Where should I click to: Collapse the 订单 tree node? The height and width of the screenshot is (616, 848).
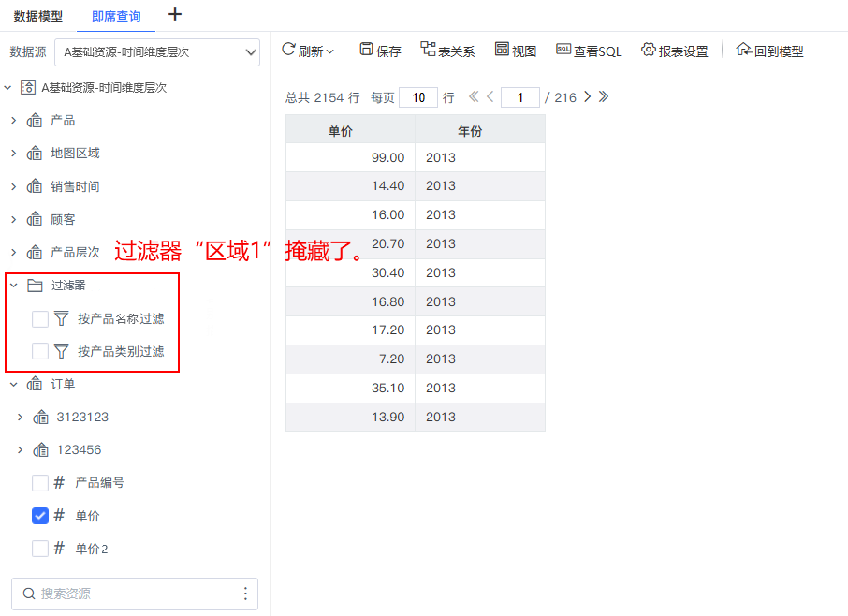pos(14,384)
